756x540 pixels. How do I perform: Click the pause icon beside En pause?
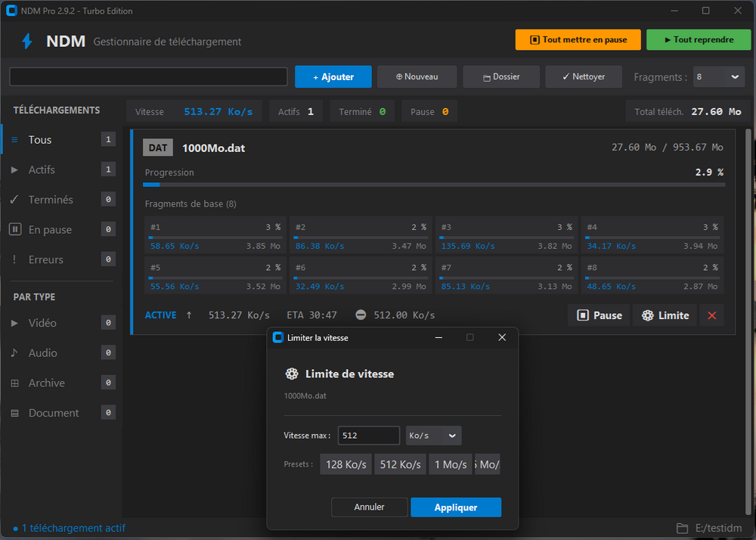coord(15,229)
